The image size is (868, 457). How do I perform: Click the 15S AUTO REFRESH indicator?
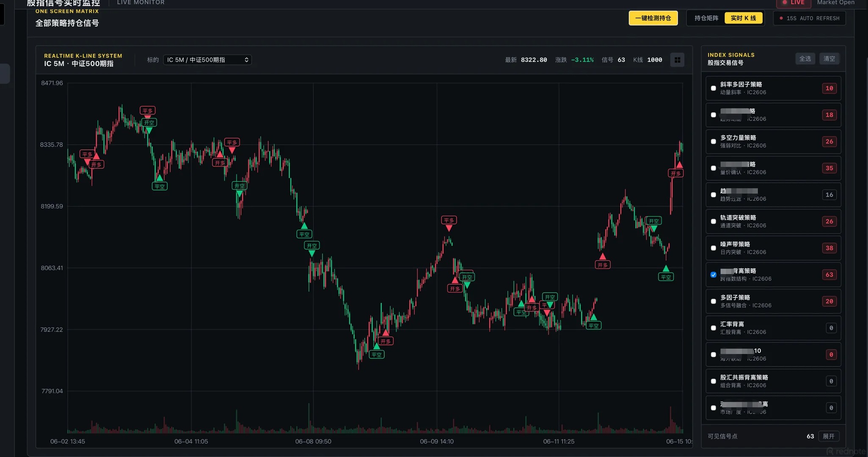tap(809, 18)
